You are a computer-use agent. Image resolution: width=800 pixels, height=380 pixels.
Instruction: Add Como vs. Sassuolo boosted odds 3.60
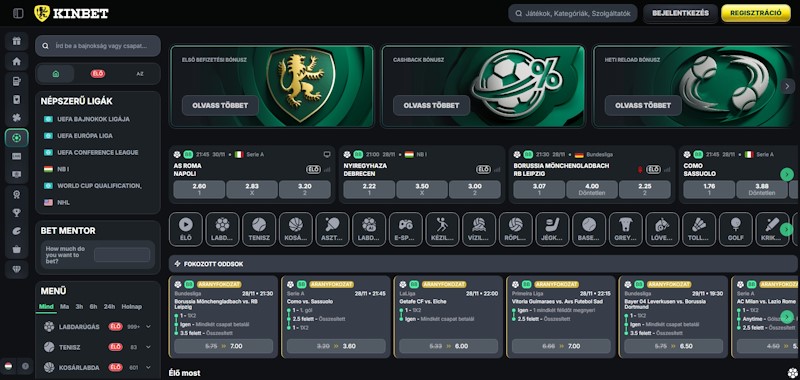pyautogui.click(x=336, y=346)
